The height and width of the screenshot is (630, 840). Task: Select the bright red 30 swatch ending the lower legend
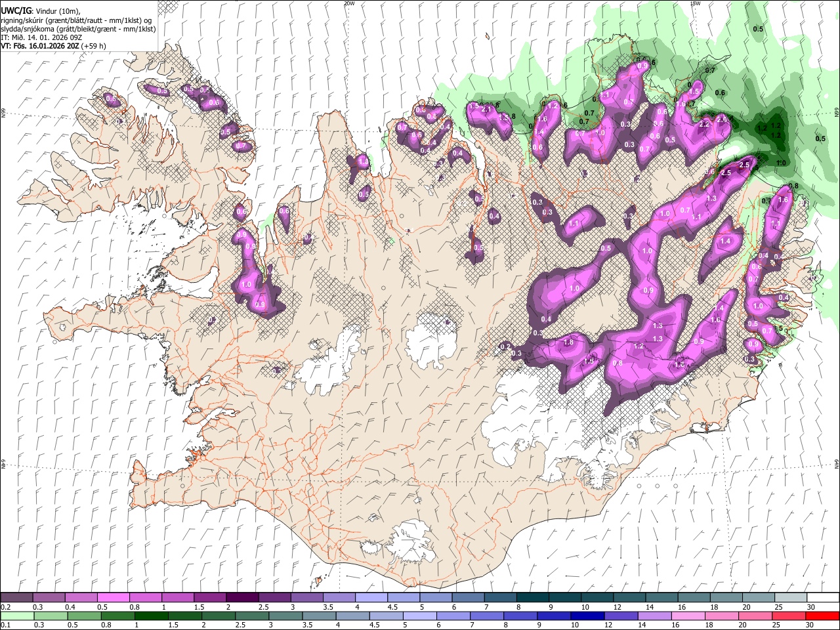[x=823, y=616]
